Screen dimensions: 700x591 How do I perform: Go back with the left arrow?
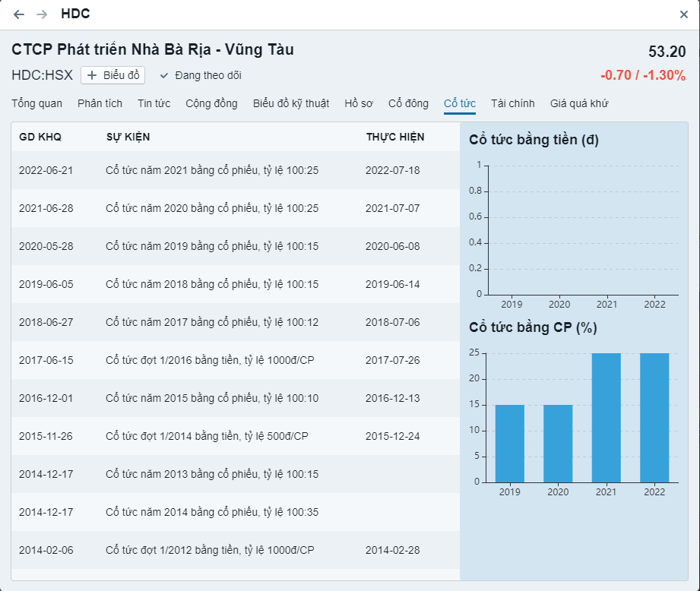pyautogui.click(x=19, y=14)
